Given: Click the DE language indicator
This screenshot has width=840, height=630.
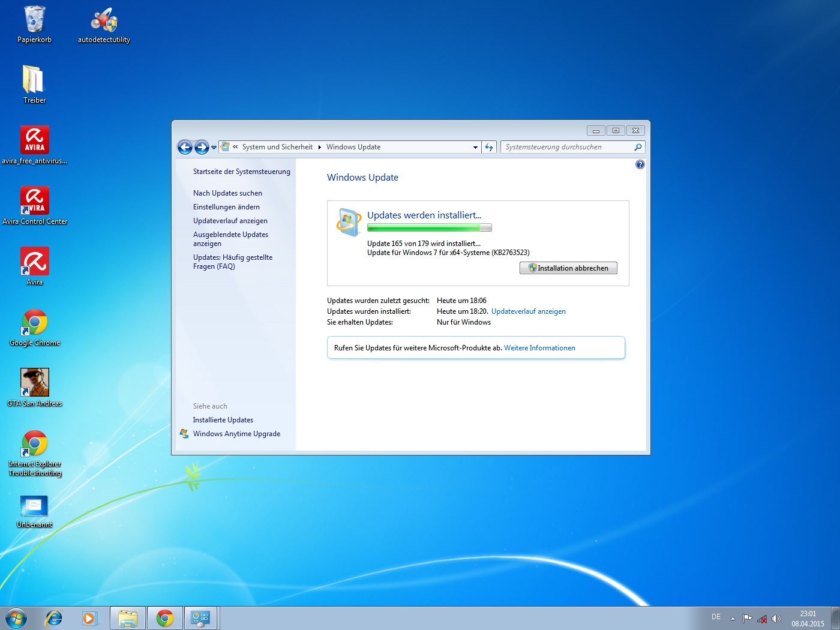Looking at the screenshot, I should click(716, 617).
